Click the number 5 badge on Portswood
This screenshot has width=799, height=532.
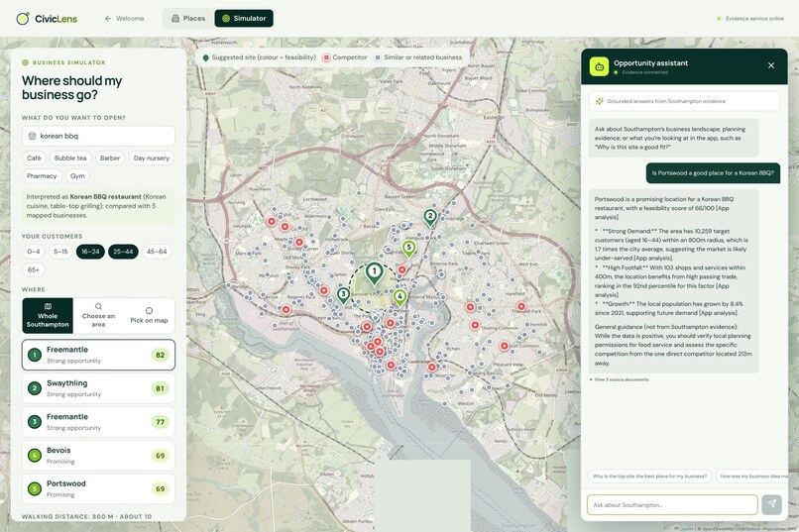tap(35, 489)
